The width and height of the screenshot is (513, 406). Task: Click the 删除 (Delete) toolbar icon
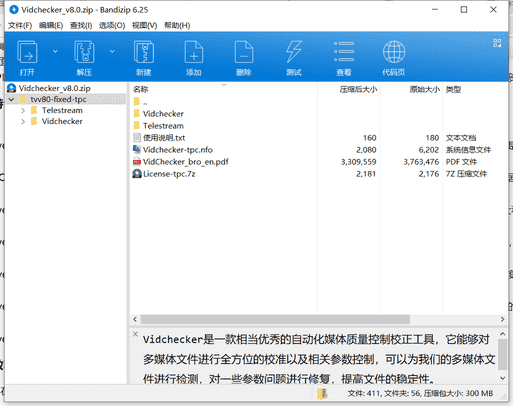(x=244, y=52)
